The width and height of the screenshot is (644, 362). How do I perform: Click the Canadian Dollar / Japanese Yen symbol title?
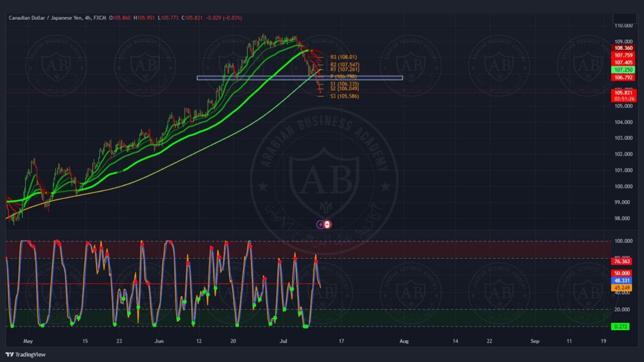click(x=46, y=18)
